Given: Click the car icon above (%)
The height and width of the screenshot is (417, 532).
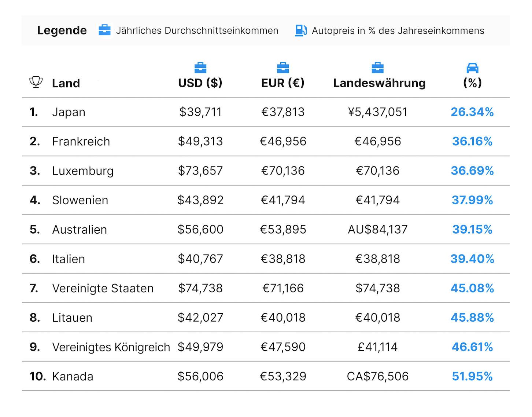Looking at the screenshot, I should (472, 68).
